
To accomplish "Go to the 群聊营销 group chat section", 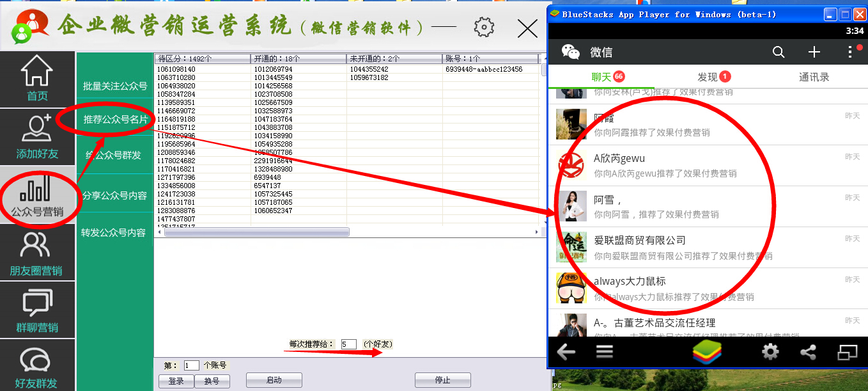I will [37, 310].
